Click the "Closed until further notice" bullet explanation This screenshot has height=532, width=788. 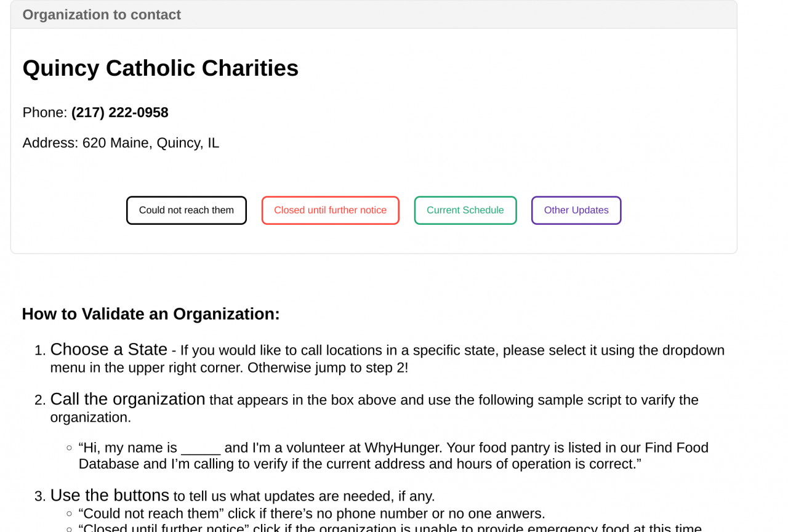pyautogui.click(x=390, y=527)
